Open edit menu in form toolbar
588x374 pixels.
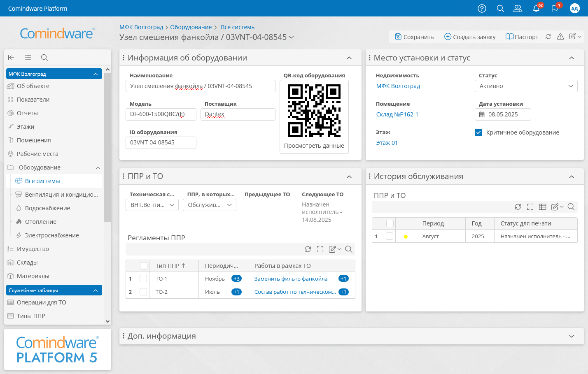[575, 37]
